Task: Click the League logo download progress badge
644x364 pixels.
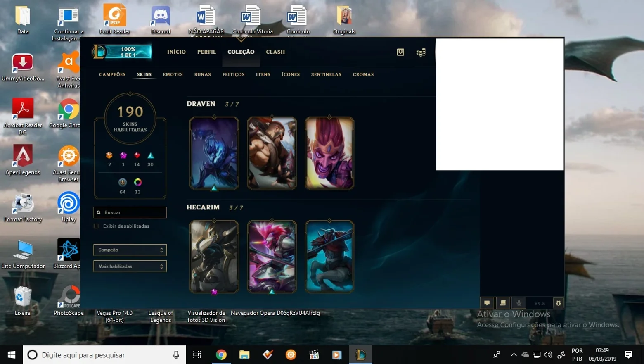Action: pyautogui.click(x=122, y=52)
